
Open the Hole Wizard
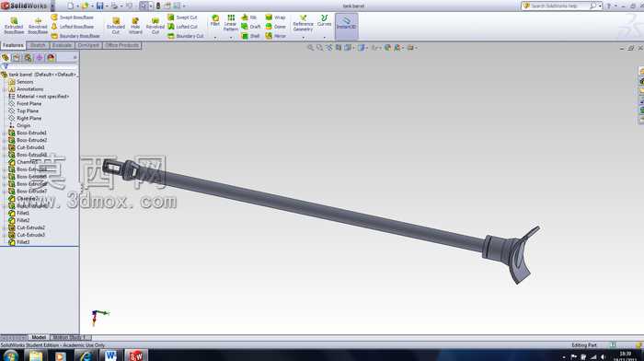point(135,26)
